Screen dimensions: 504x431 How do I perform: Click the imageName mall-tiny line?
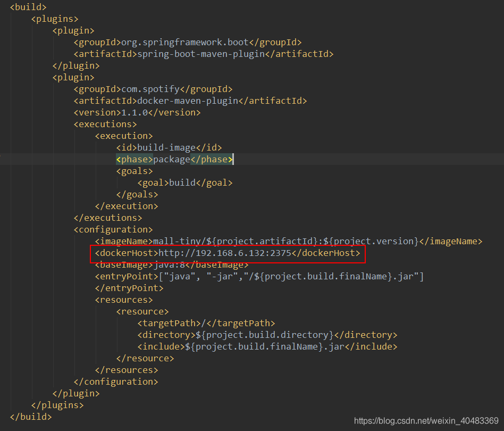click(x=289, y=241)
